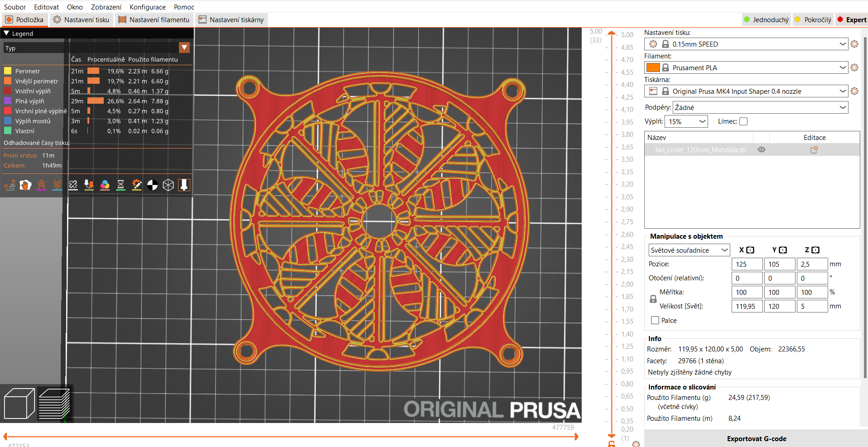Open the Podpěry supports dropdown
868x447 pixels.
click(x=761, y=107)
